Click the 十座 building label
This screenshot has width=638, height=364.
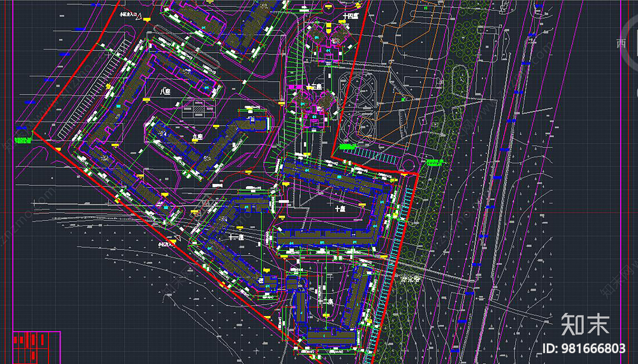coord(340,209)
